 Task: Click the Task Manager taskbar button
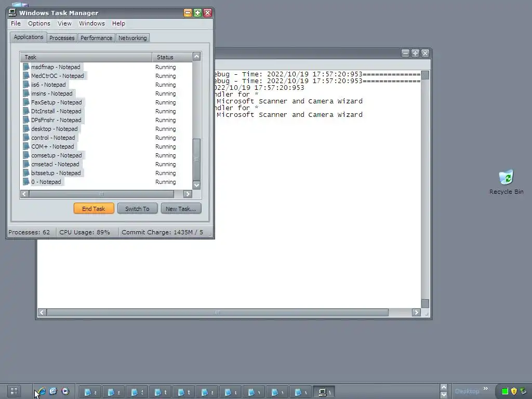click(x=324, y=392)
